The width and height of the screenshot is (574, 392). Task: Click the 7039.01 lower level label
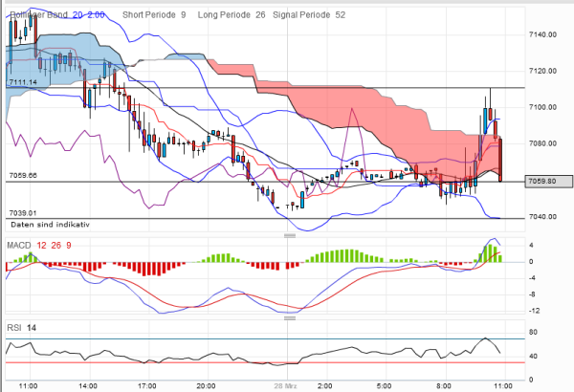(x=23, y=213)
